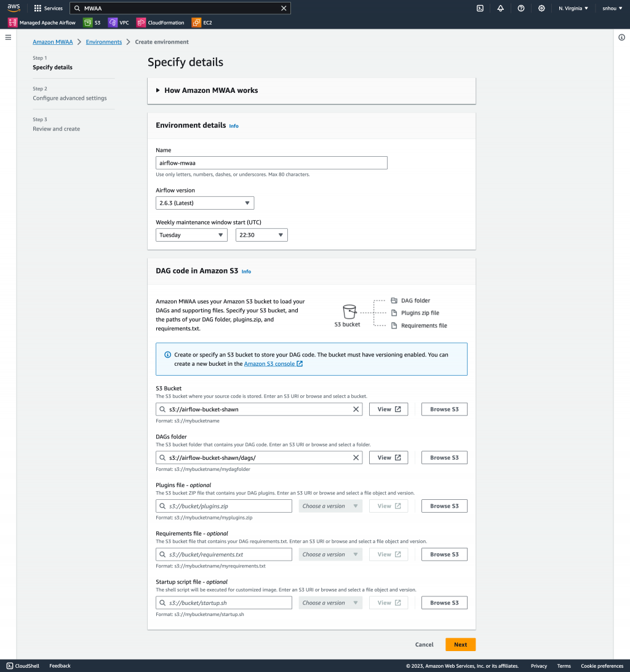Open the 22:30 maintenance time dropdown
The image size is (630, 672).
click(261, 235)
